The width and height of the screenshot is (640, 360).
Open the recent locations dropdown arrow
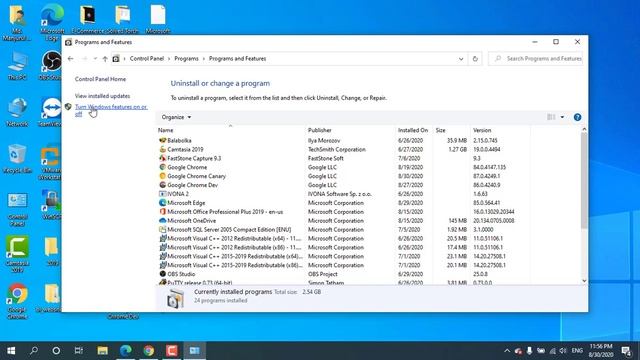[x=95, y=59]
